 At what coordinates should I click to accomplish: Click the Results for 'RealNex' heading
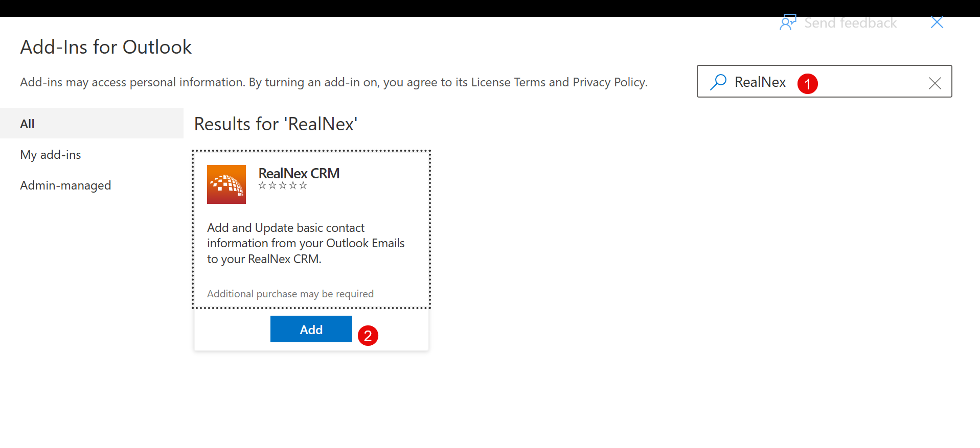276,124
